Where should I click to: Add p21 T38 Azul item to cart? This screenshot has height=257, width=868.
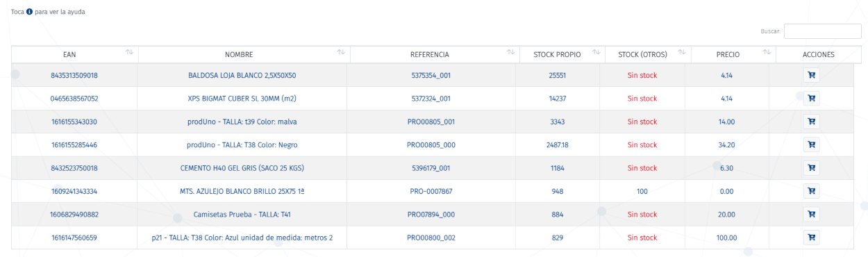coord(810,237)
